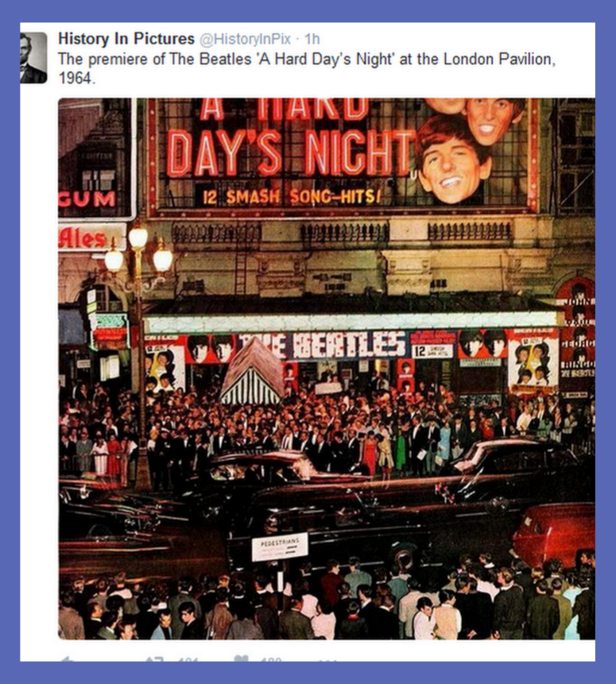Image resolution: width=616 pixels, height=684 pixels.
Task: Click the red car in the photo
Action: coord(553,535)
